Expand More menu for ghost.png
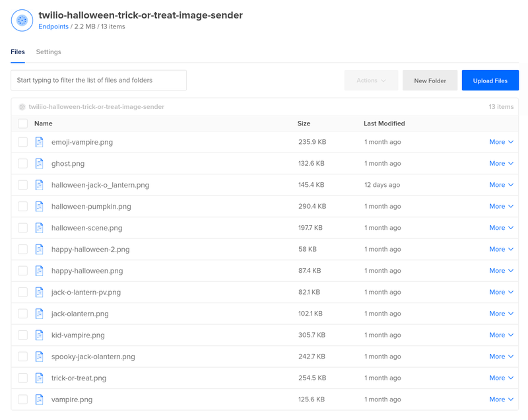Viewport: 528px width, 420px height. pos(501,164)
